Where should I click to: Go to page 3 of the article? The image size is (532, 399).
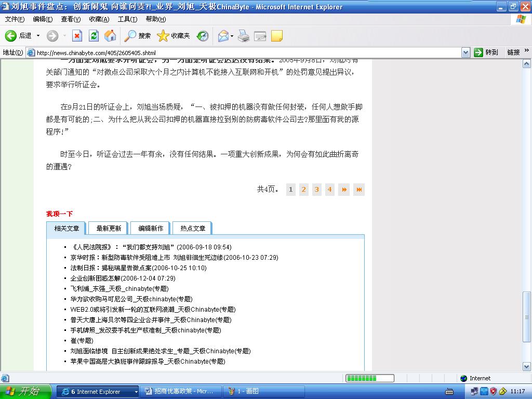(316, 190)
